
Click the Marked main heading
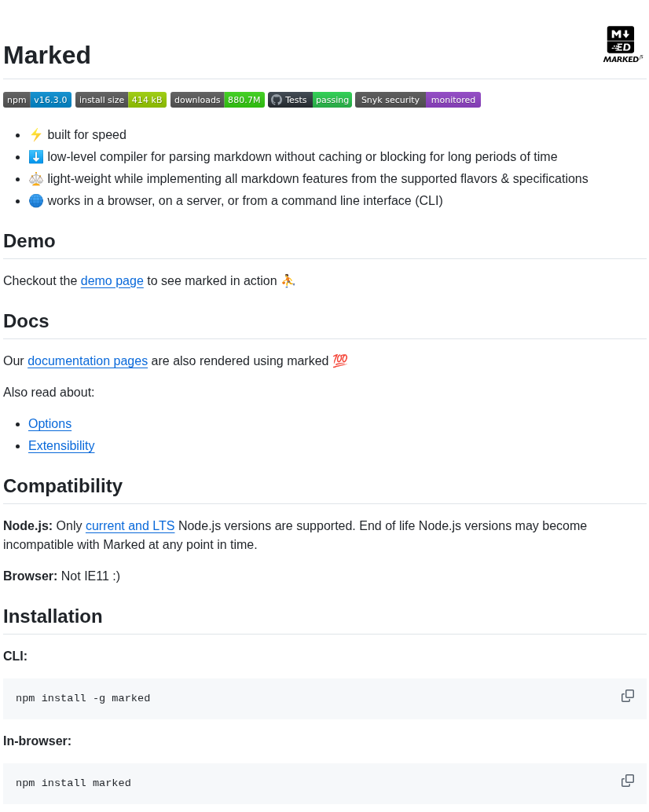tap(47, 55)
